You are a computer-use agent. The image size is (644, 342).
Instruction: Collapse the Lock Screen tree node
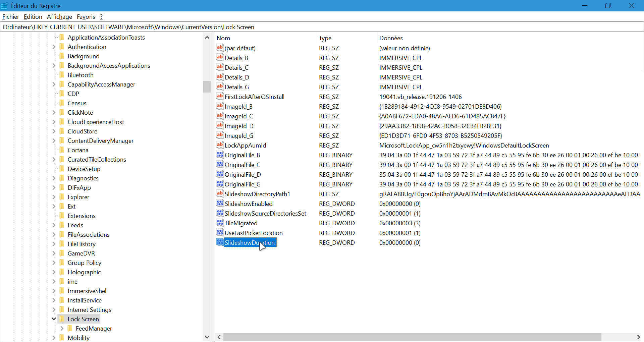[54, 319]
